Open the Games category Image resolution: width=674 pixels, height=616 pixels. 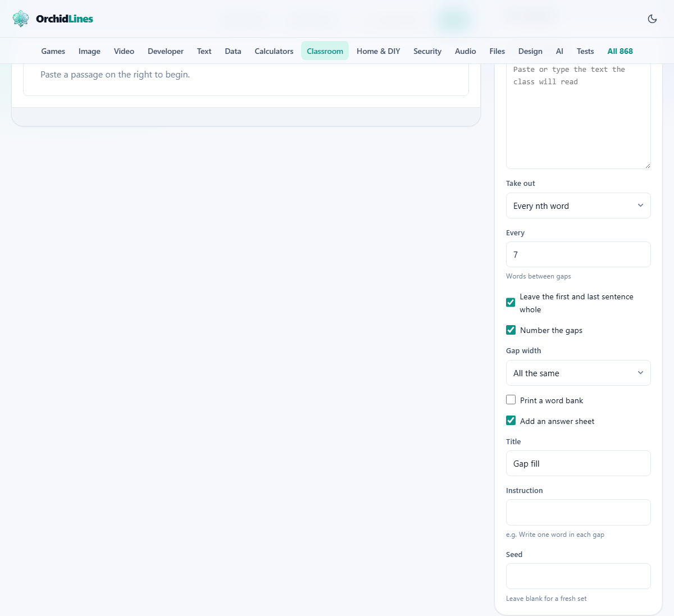[53, 51]
